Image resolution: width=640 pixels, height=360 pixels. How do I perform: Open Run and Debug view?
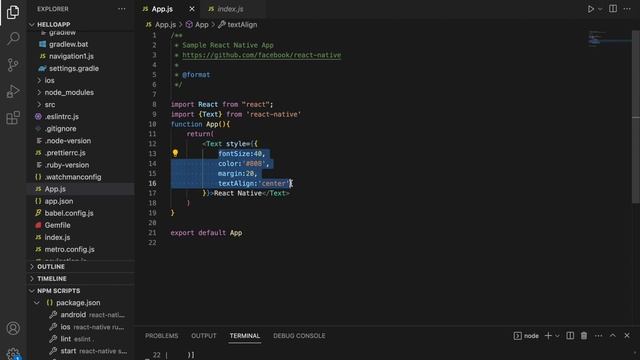[13, 91]
